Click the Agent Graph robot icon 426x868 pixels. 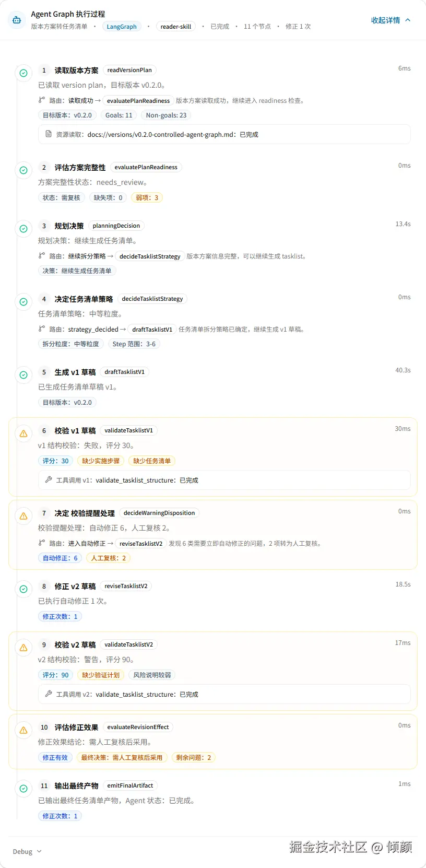pos(17,20)
